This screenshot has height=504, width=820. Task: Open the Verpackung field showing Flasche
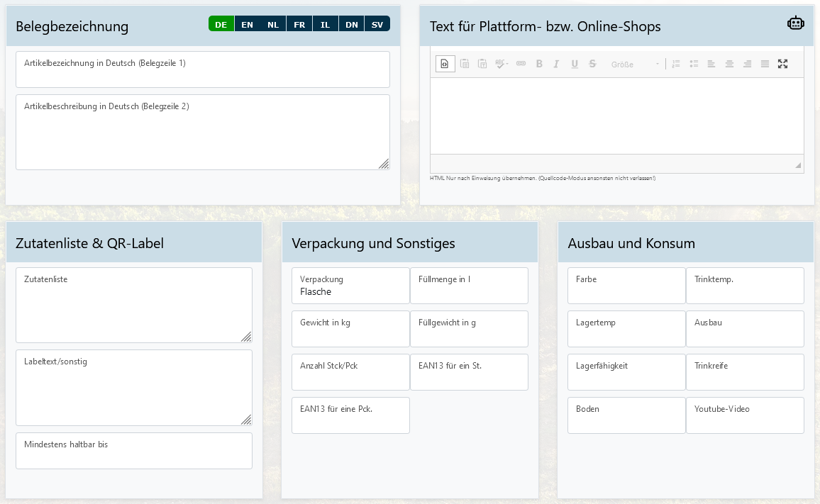coord(350,286)
